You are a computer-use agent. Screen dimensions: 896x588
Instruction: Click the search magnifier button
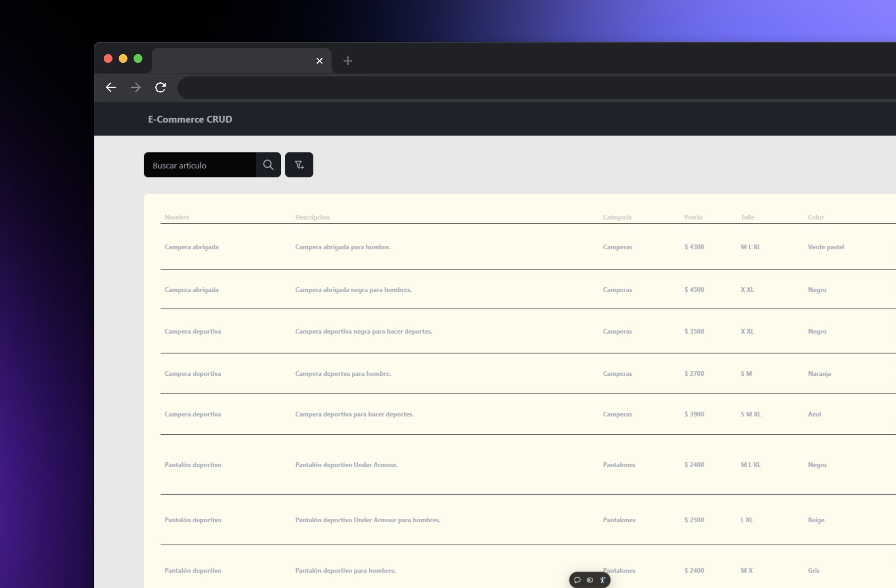click(268, 165)
